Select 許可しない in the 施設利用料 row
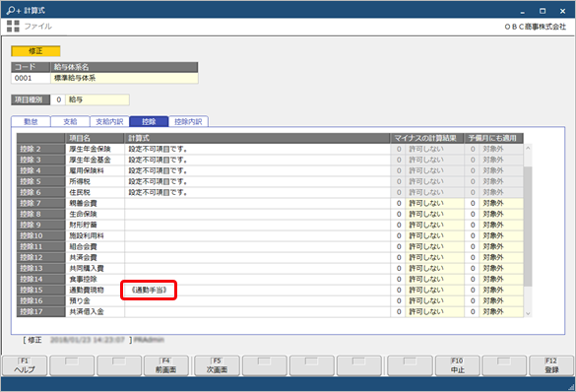The height and width of the screenshot is (392, 576). 434,235
